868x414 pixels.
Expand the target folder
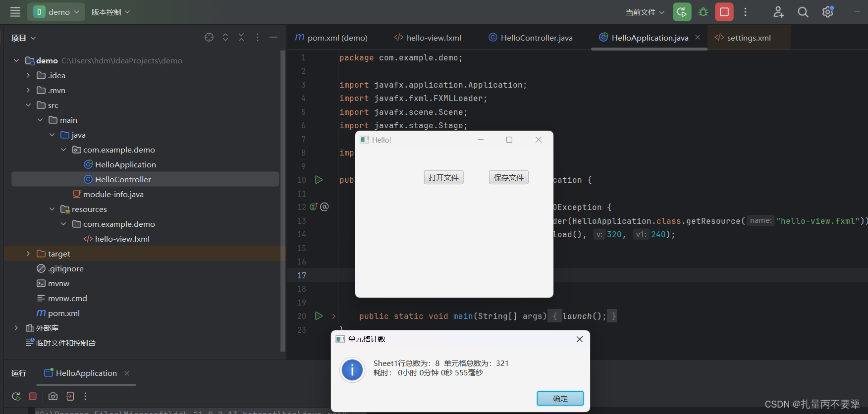(x=28, y=254)
